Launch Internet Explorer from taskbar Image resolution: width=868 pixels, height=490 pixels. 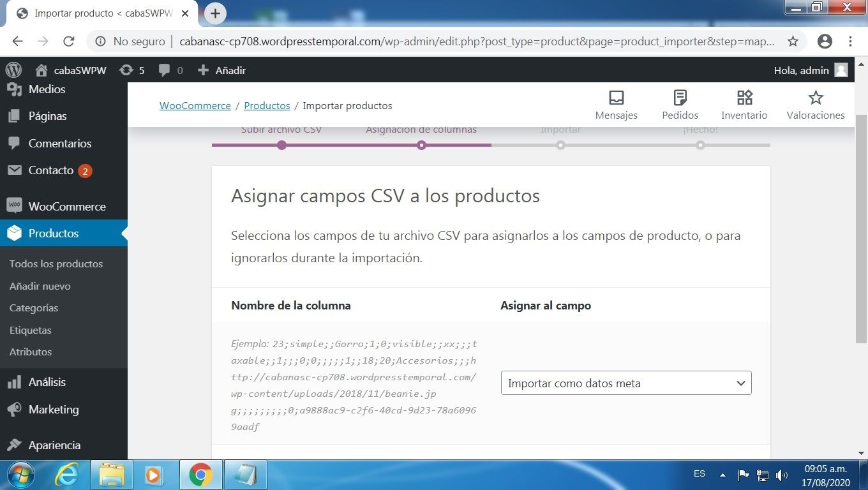(x=66, y=475)
